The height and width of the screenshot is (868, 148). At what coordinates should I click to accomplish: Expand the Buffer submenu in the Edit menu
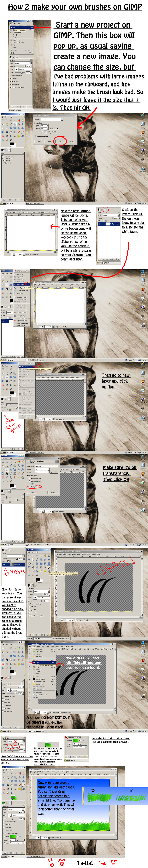tap(44, 674)
